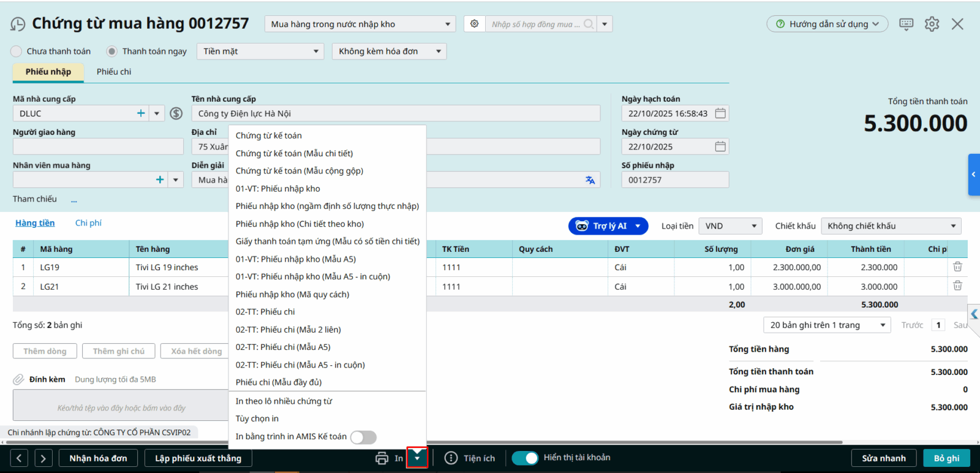This screenshot has height=473, width=980.
Task: Click the translate icon in Diễn giải field
Action: (x=590, y=180)
